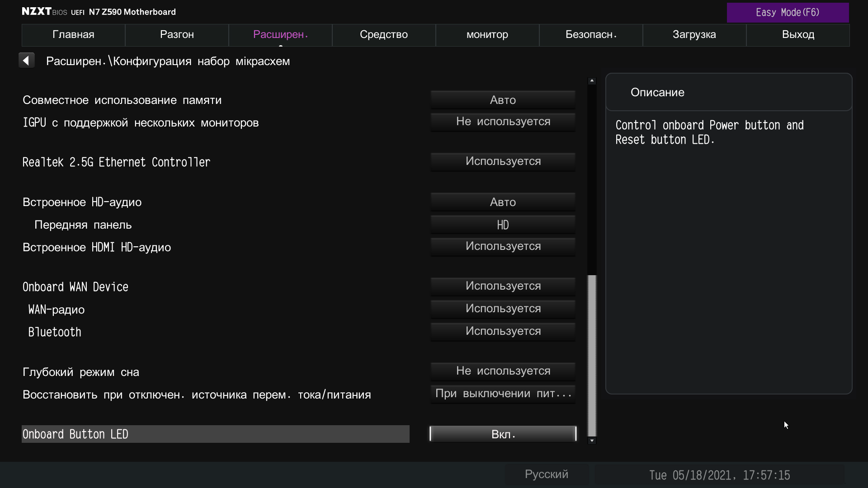868x488 pixels.
Task: Click the back arrow icon
Action: coord(27,61)
